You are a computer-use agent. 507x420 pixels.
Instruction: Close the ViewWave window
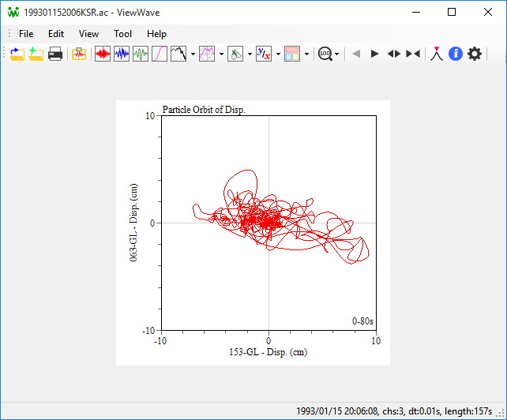coord(488,13)
